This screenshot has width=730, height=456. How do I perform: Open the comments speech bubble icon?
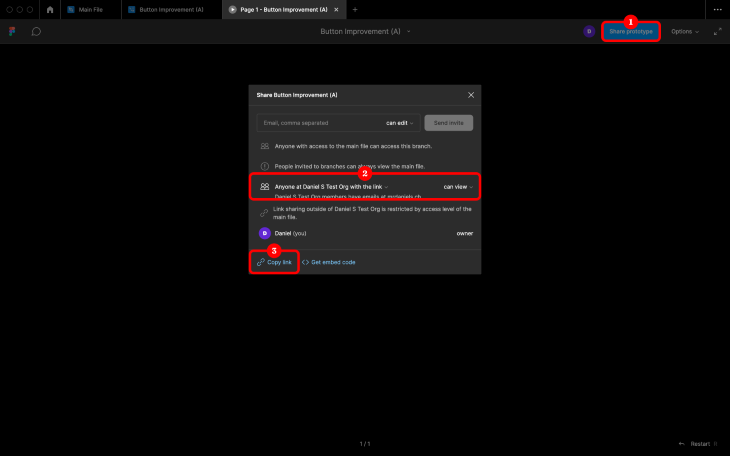click(x=36, y=32)
